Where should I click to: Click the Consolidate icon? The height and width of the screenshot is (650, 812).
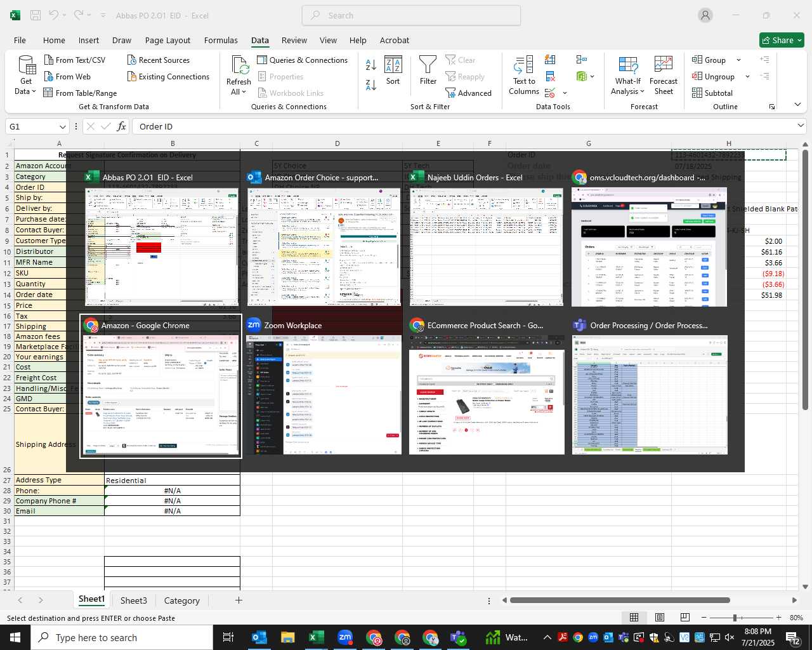click(x=581, y=60)
